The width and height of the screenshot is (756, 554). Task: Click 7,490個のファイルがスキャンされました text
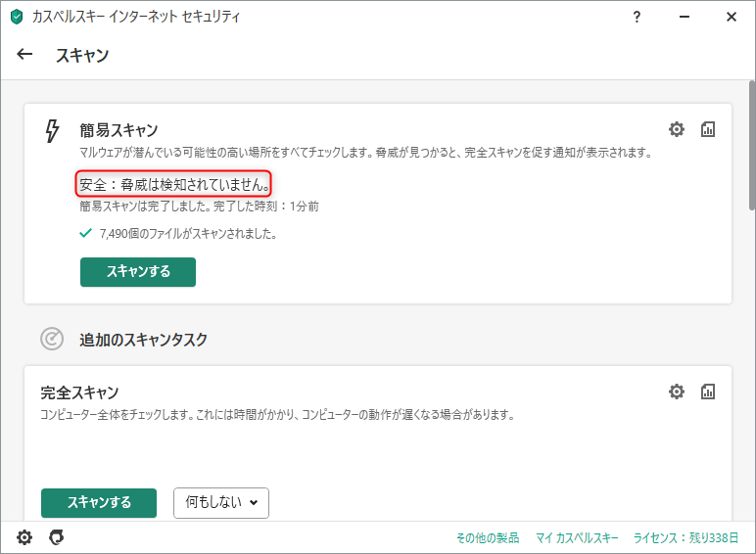188,234
